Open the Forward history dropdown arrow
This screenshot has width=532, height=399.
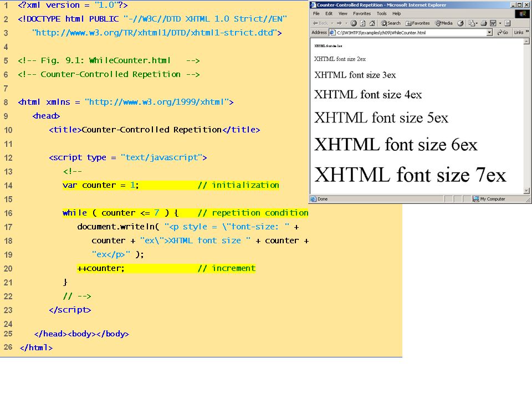[x=346, y=23]
